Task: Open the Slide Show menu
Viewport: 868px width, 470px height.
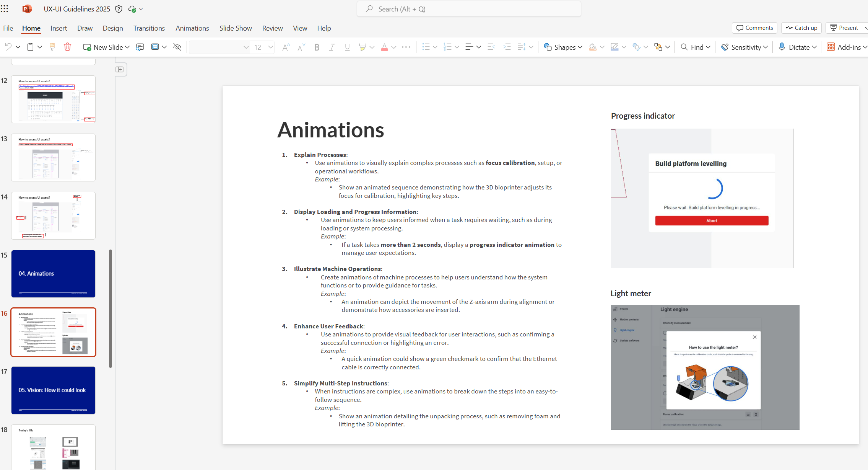Action: tap(236, 28)
